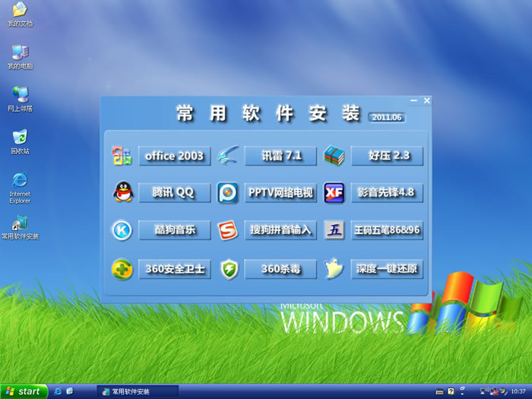Install 王码五笔86&96 button
The image size is (532, 399).
click(x=387, y=230)
